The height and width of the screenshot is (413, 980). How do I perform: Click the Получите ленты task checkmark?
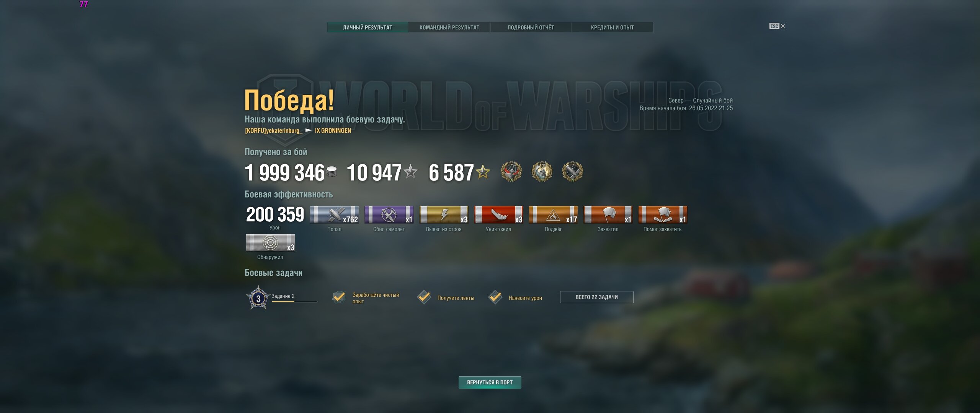424,297
